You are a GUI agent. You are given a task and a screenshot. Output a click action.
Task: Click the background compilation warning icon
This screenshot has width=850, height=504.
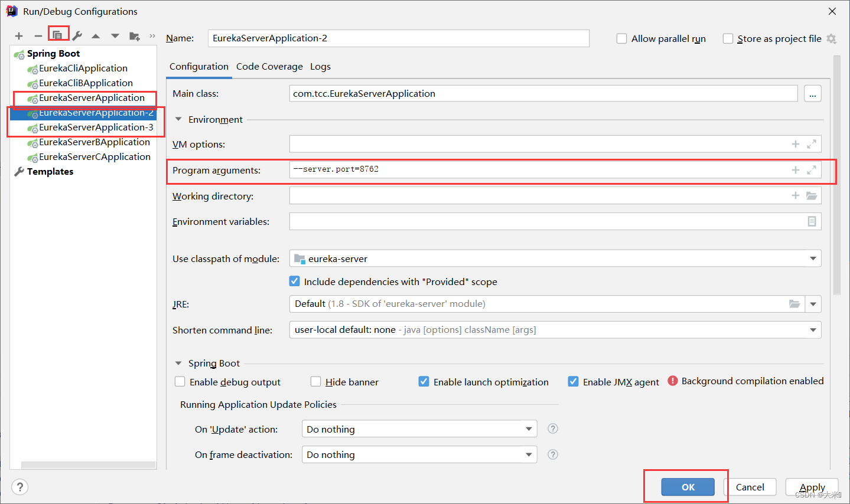(673, 381)
